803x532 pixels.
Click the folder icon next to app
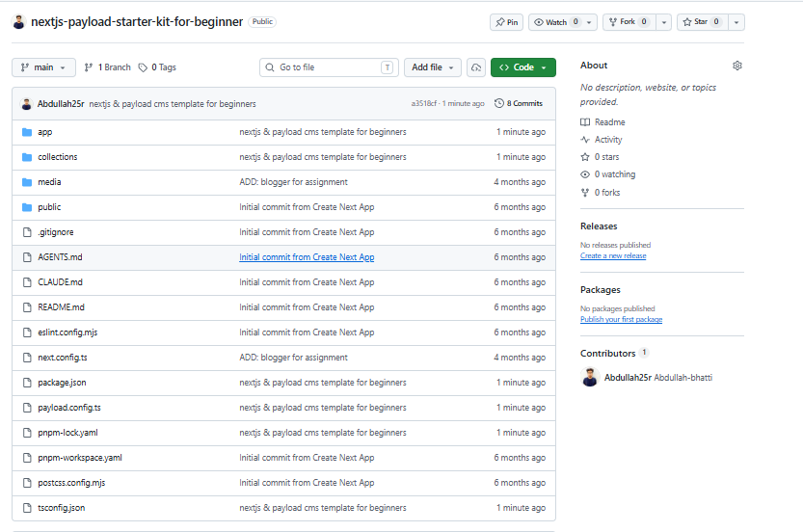click(x=27, y=132)
